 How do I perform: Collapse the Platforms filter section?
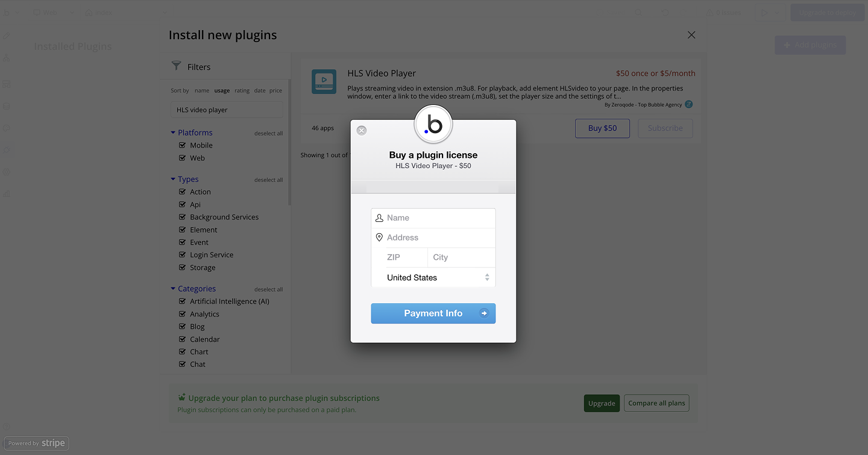coord(173,133)
